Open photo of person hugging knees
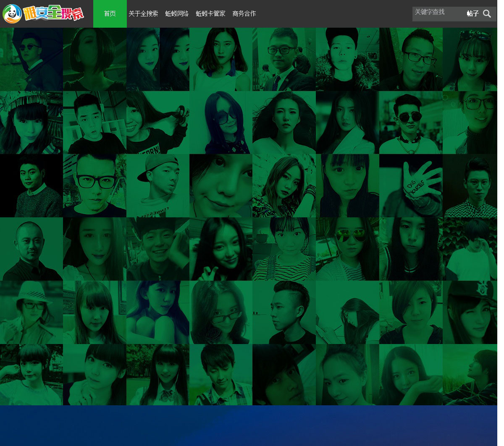The width and height of the screenshot is (504, 446). tap(158, 312)
